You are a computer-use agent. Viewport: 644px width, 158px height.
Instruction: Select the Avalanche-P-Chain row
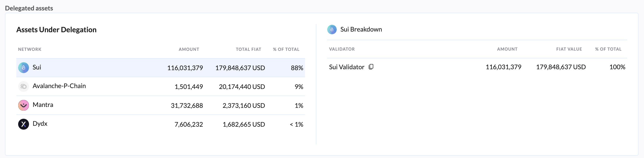[x=160, y=86]
